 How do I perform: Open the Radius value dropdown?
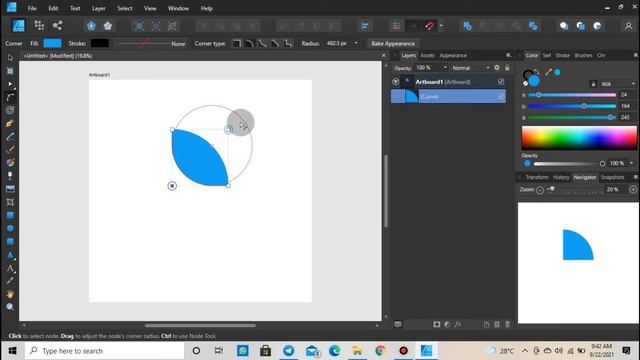point(356,43)
